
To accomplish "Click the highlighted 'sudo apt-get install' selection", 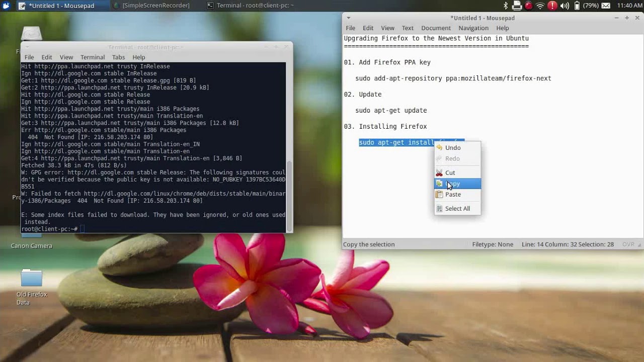I will (x=396, y=143).
